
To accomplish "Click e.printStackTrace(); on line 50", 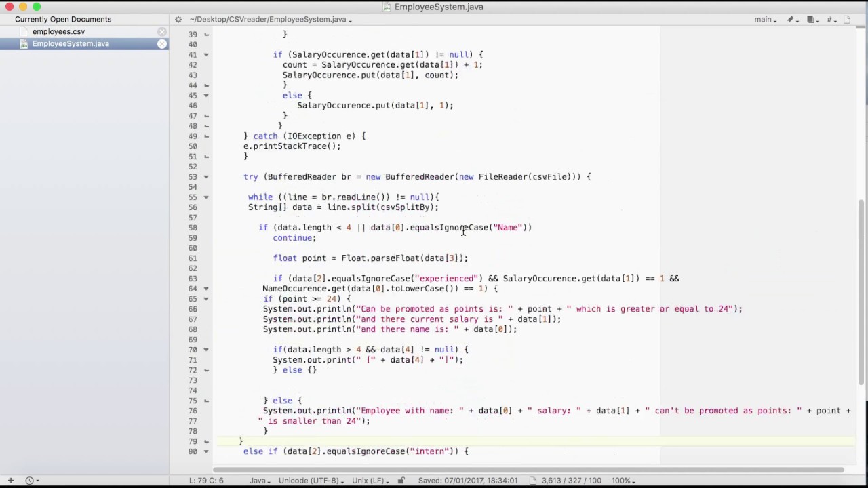I will 292,146.
